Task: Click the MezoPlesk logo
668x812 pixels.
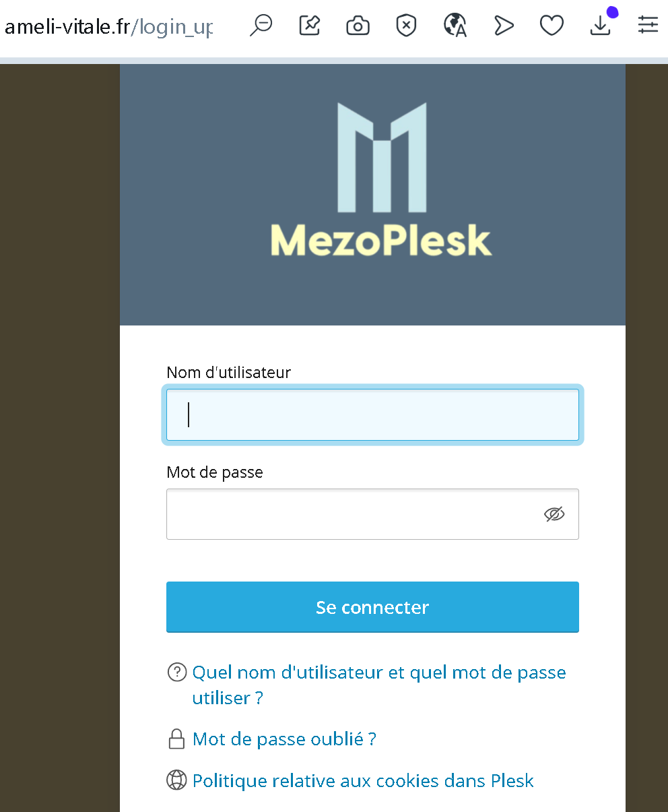Action: coord(381,180)
